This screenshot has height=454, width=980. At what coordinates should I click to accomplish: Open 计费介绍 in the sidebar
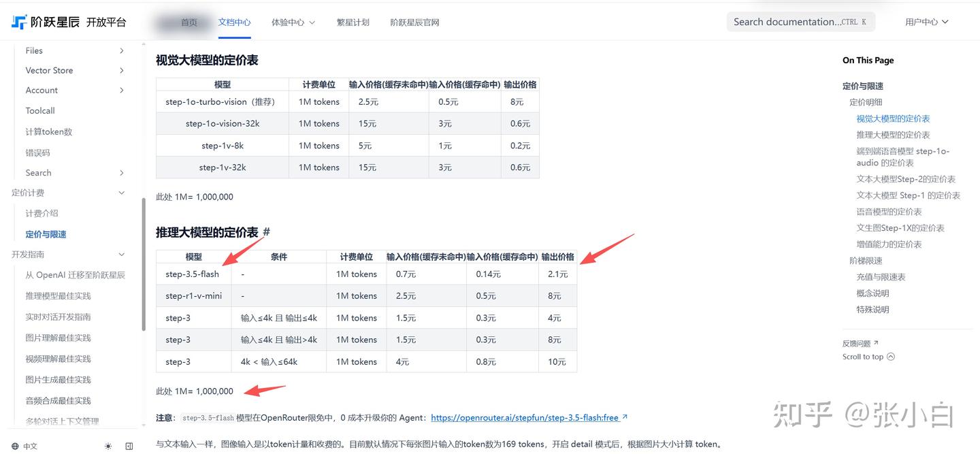[42, 213]
